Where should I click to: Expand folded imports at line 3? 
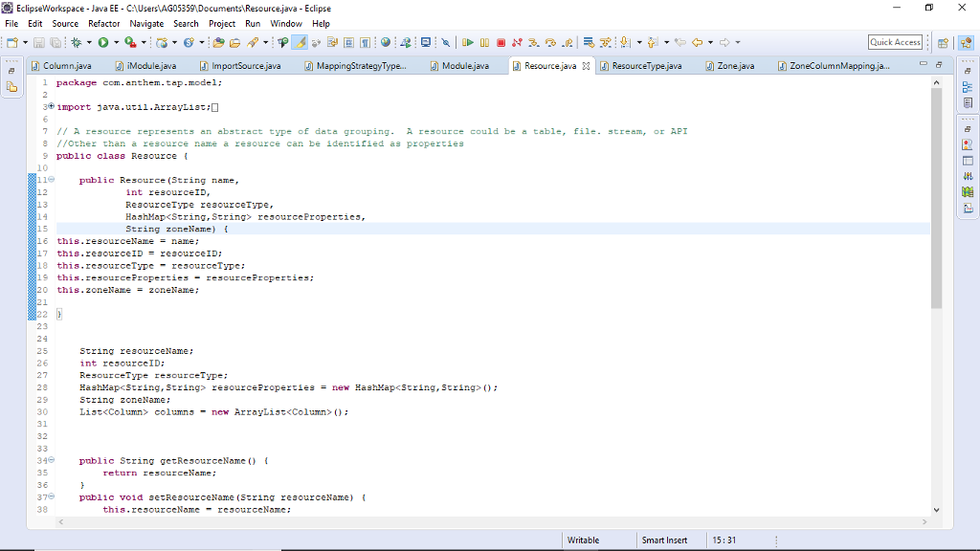52,106
